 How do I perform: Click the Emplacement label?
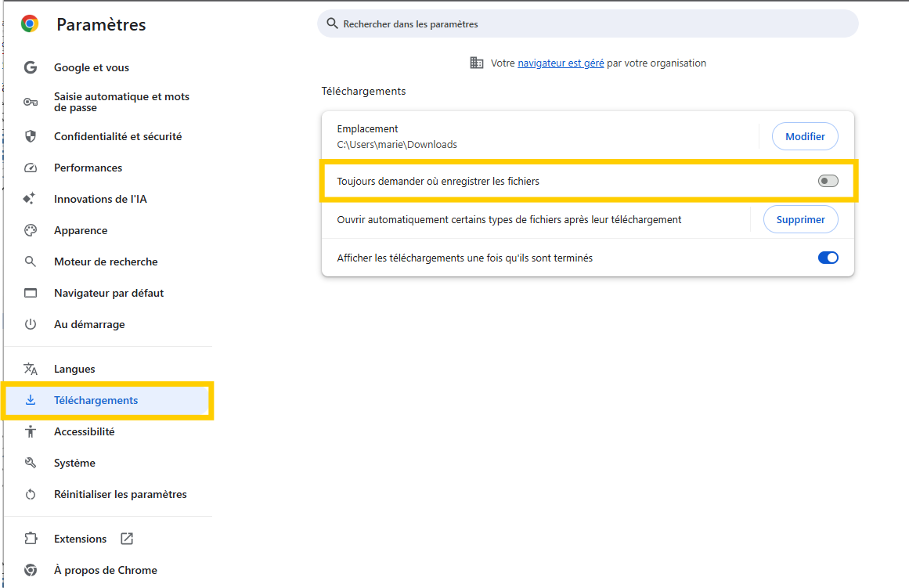(x=367, y=128)
